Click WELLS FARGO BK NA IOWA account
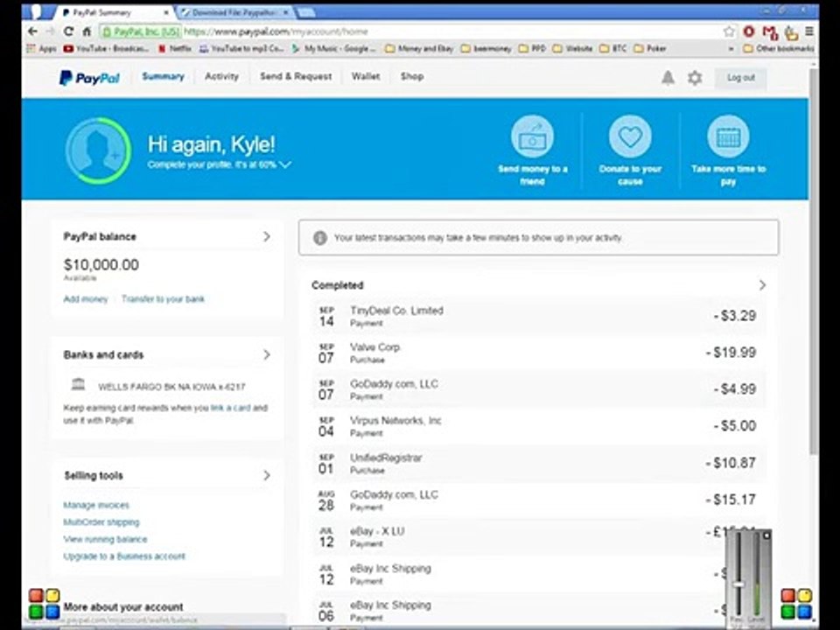The width and height of the screenshot is (840, 630). [171, 386]
